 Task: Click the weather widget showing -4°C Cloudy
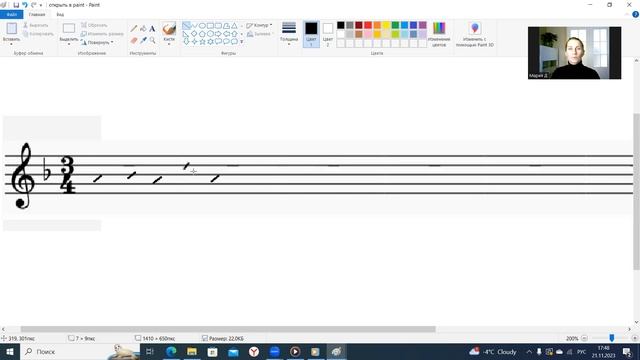tap(493, 351)
